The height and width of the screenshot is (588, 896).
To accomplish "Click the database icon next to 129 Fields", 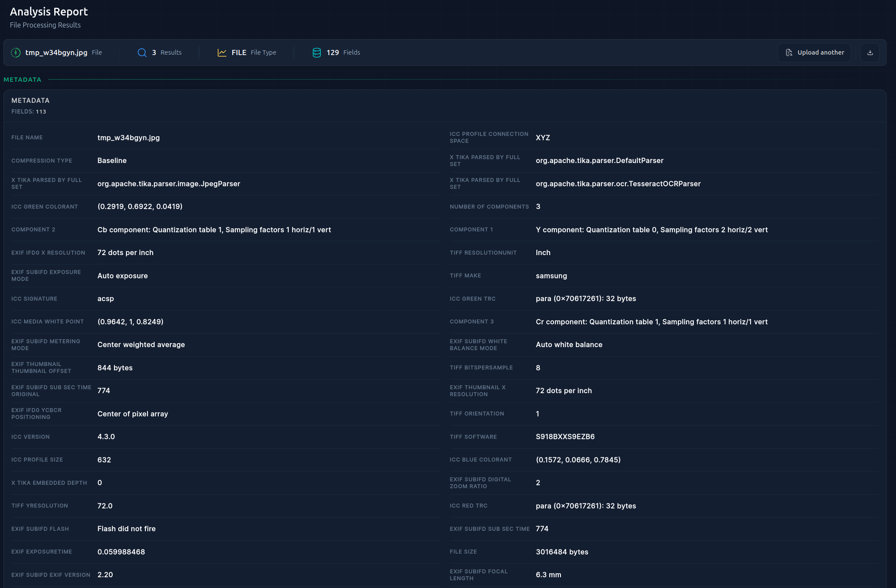I will tap(317, 52).
